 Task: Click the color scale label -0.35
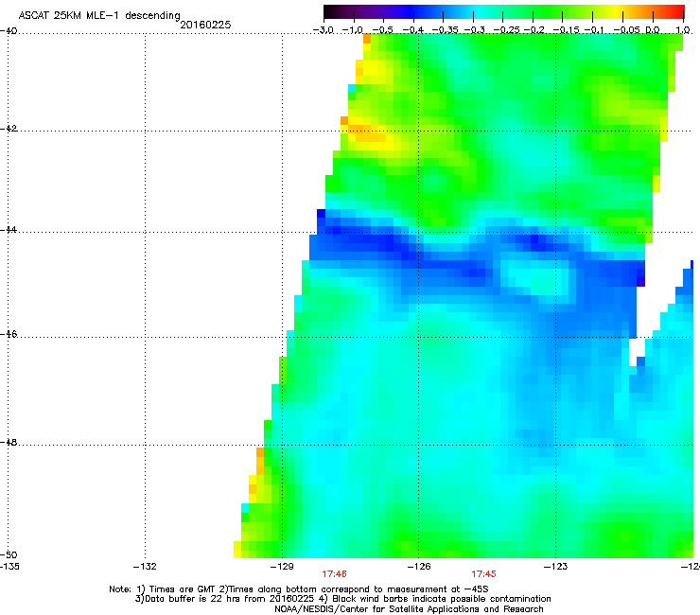pyautogui.click(x=443, y=30)
